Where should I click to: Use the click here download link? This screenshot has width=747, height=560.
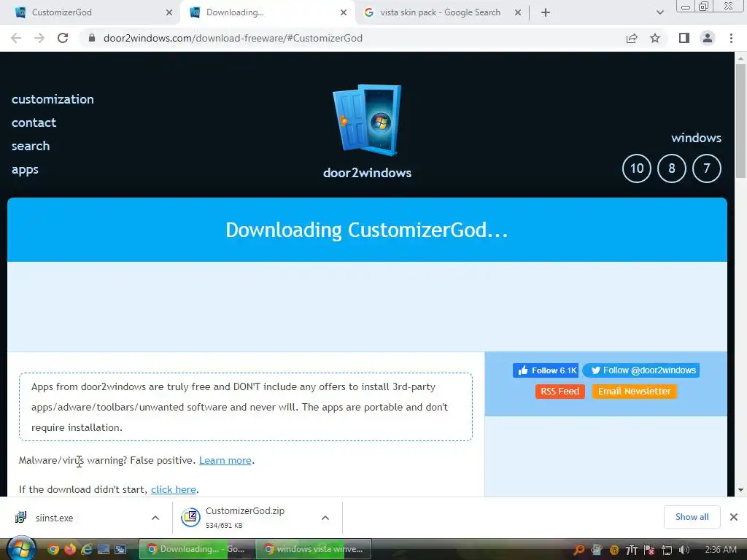[x=174, y=489]
